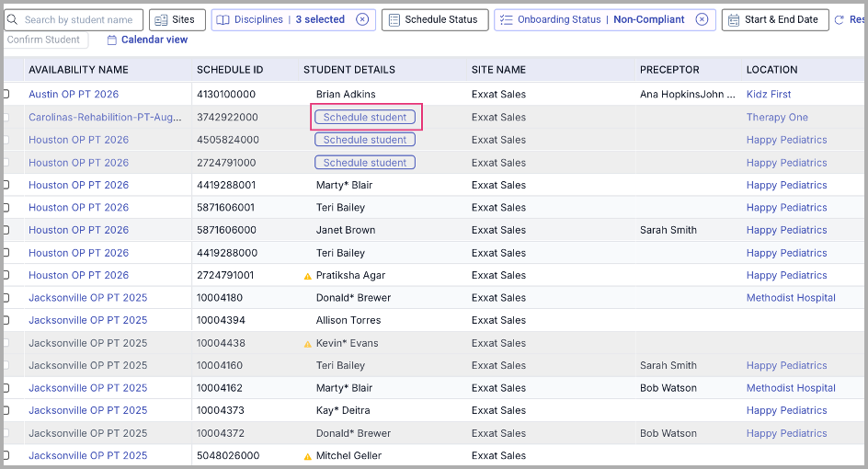The width and height of the screenshot is (868, 469).
Task: Click student name Allison Torres
Action: [x=348, y=320]
